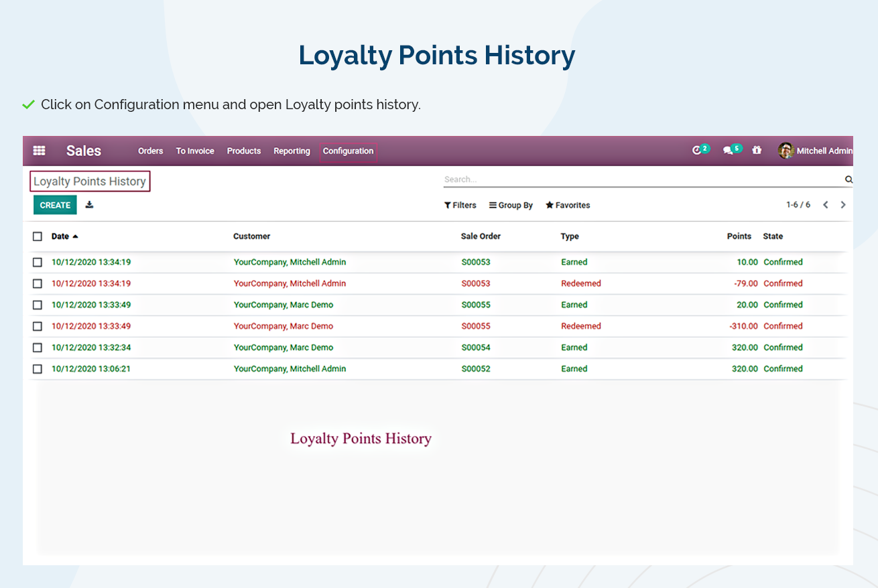Click the Search input field
This screenshot has width=878, height=588.
643,179
